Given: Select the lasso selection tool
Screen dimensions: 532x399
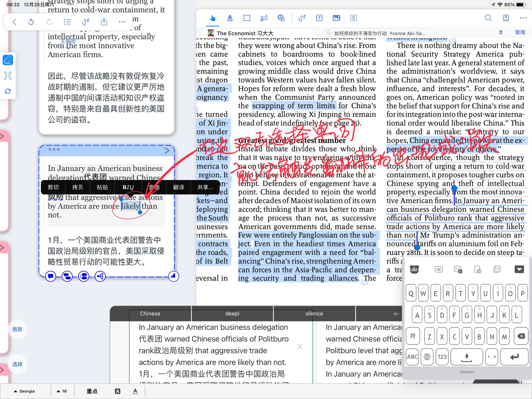Looking at the screenshot, I should tap(264, 18).
